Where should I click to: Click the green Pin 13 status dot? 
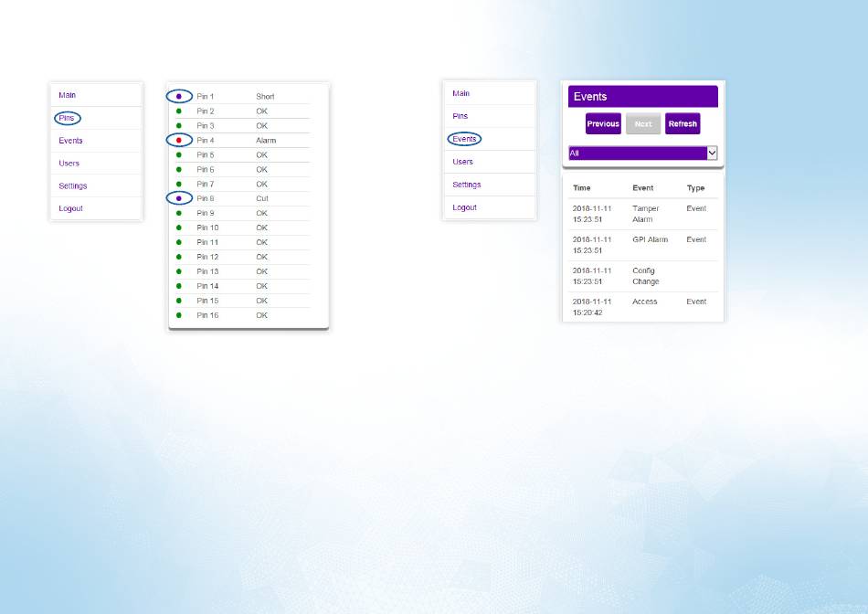(179, 271)
